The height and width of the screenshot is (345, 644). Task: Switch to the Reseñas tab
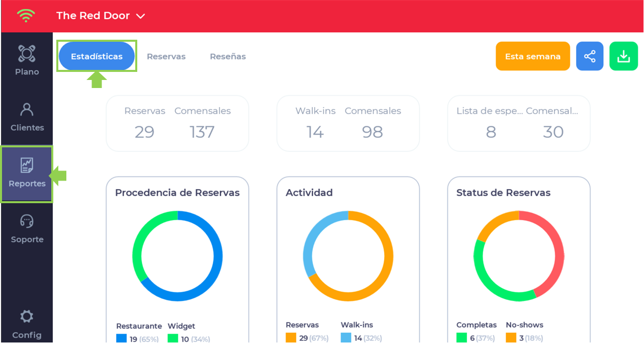228,56
